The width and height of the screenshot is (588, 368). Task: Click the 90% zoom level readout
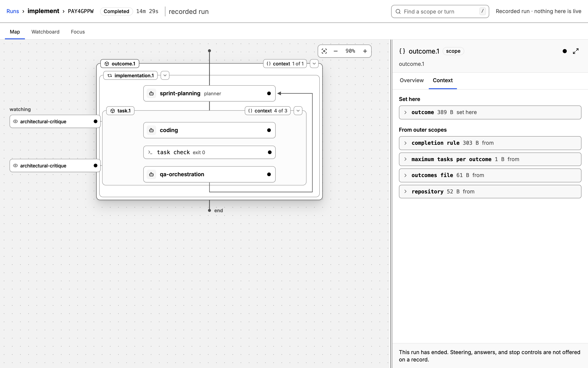coord(350,51)
